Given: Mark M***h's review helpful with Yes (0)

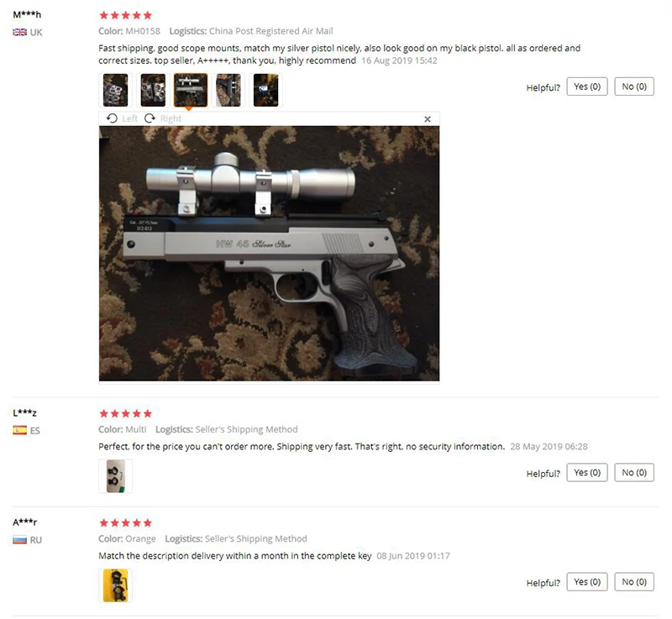Looking at the screenshot, I should click(x=586, y=87).
